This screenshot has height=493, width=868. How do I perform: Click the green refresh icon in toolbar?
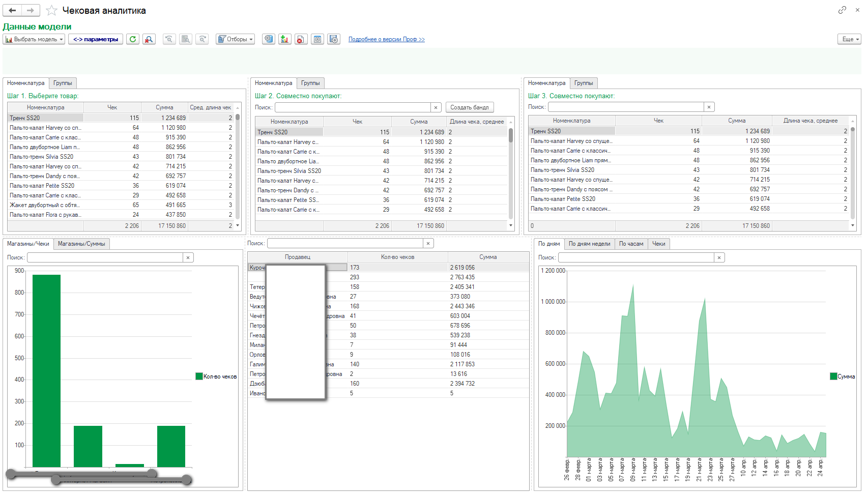pos(133,39)
